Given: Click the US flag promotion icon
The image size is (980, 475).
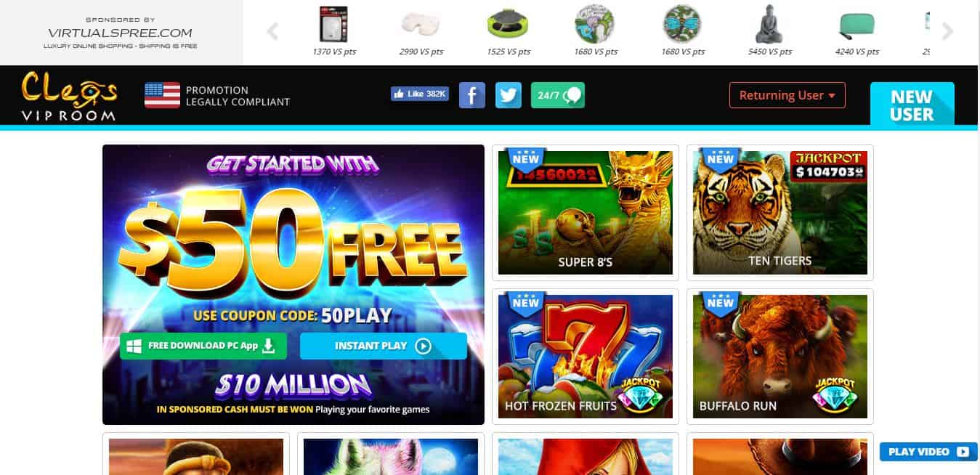Looking at the screenshot, I should coord(162,95).
